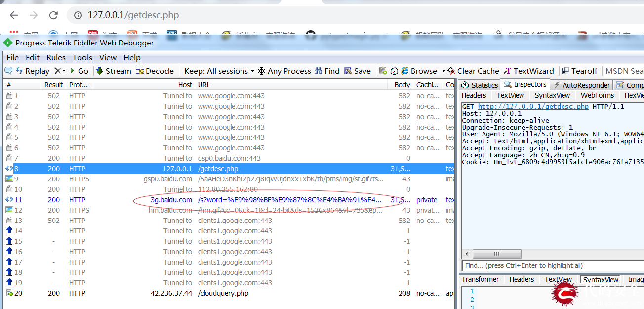Image resolution: width=644 pixels, height=309 pixels.
Task: Open the File menu
Action: point(12,57)
